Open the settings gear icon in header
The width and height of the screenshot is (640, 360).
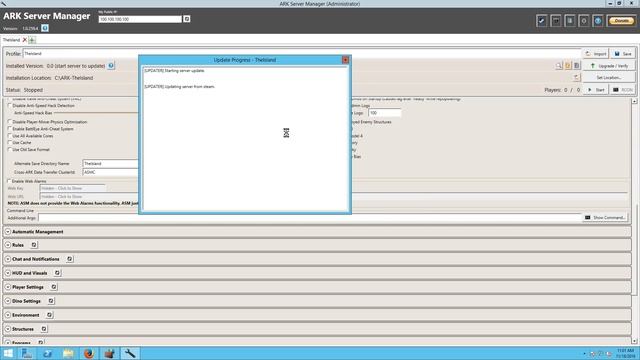point(584,20)
